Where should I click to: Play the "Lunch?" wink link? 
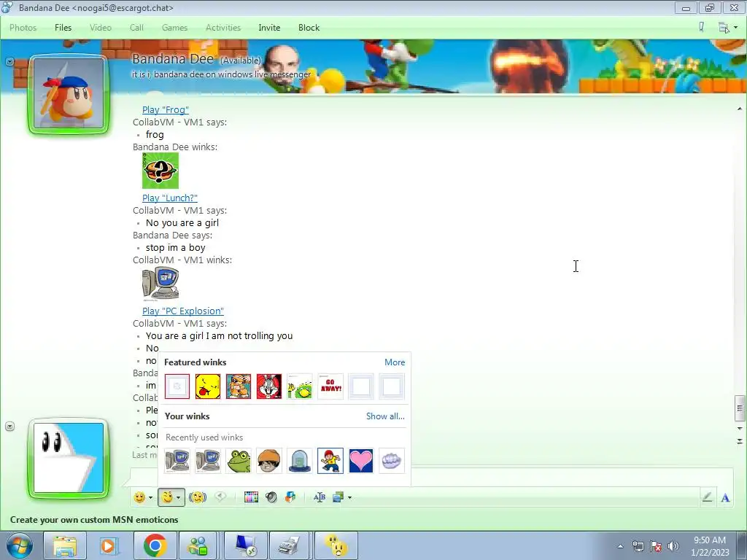coord(169,198)
